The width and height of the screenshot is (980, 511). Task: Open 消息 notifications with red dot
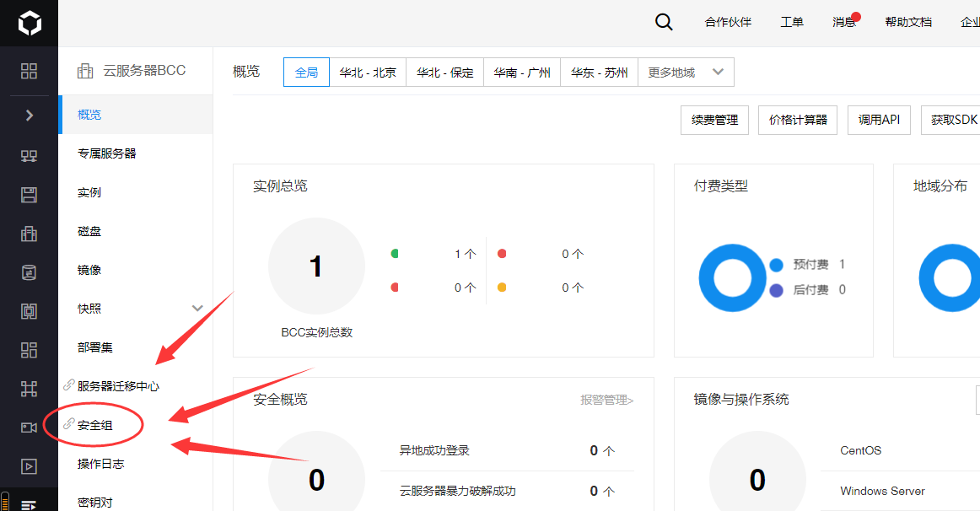coord(843,23)
